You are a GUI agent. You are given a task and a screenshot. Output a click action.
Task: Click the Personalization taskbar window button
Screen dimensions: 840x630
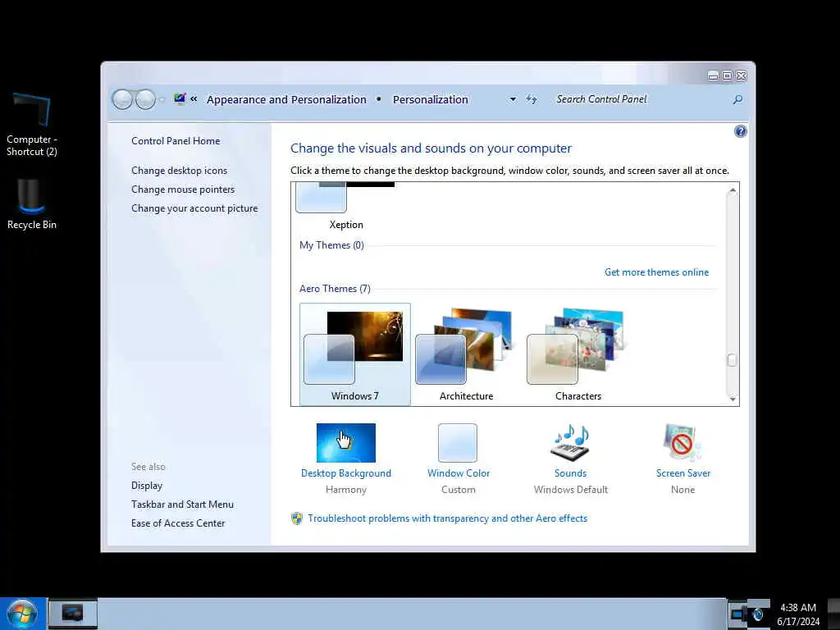pos(73,614)
